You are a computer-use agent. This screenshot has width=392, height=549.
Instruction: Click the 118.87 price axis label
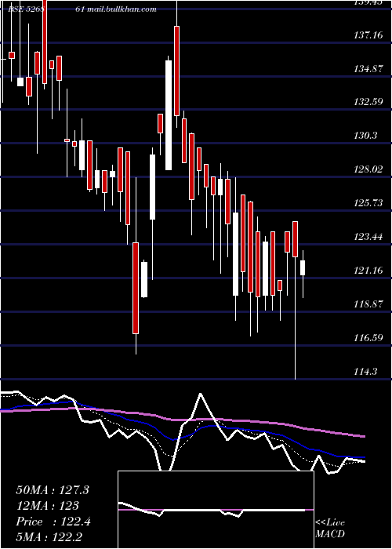pyautogui.click(x=368, y=304)
